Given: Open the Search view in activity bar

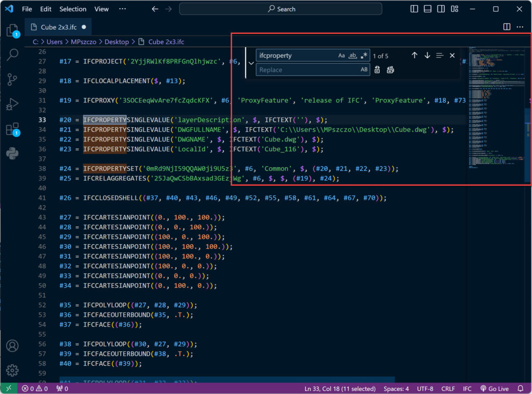Looking at the screenshot, I should (12, 54).
